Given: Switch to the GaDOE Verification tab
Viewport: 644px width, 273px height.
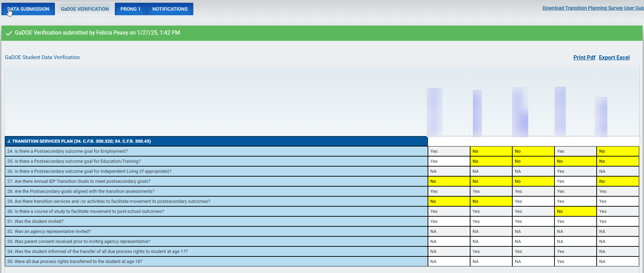Looking at the screenshot, I should tap(85, 9).
